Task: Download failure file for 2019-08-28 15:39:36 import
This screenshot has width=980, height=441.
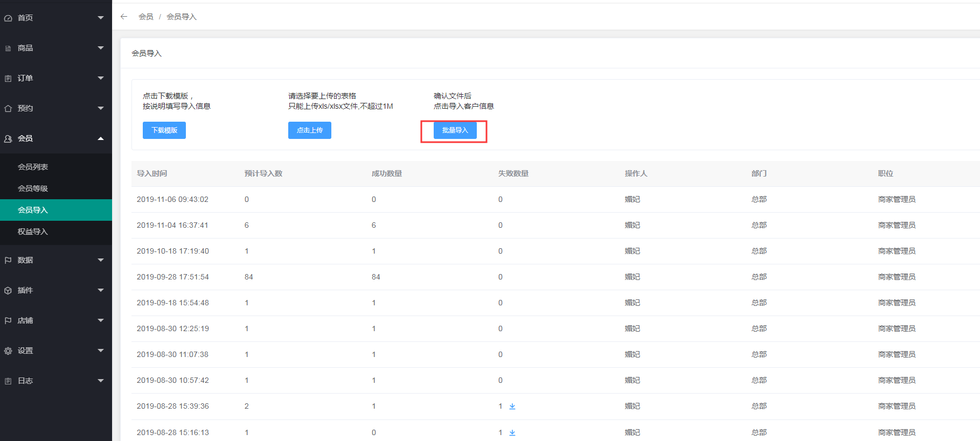Action: click(512, 407)
